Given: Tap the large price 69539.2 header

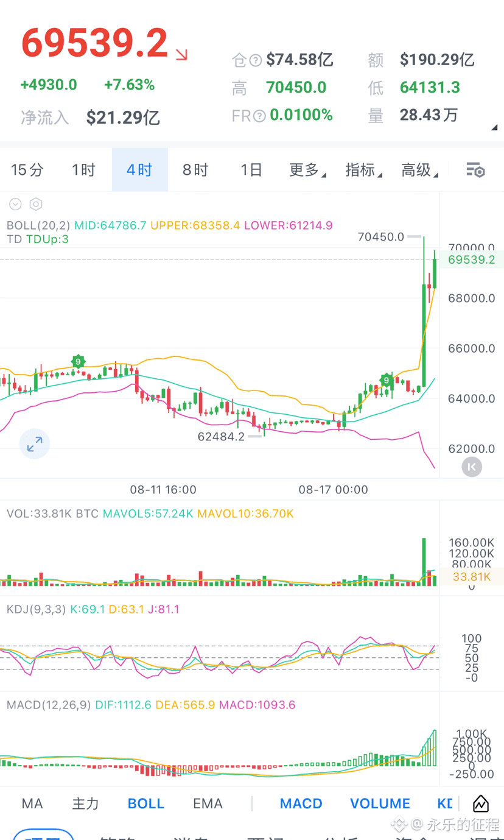Looking at the screenshot, I should point(94,43).
